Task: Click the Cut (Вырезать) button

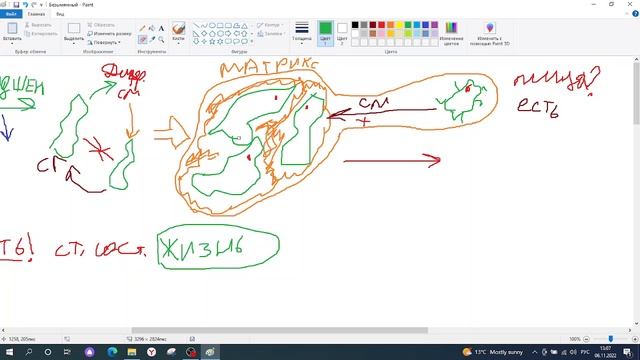Action: pyautogui.click(x=38, y=25)
